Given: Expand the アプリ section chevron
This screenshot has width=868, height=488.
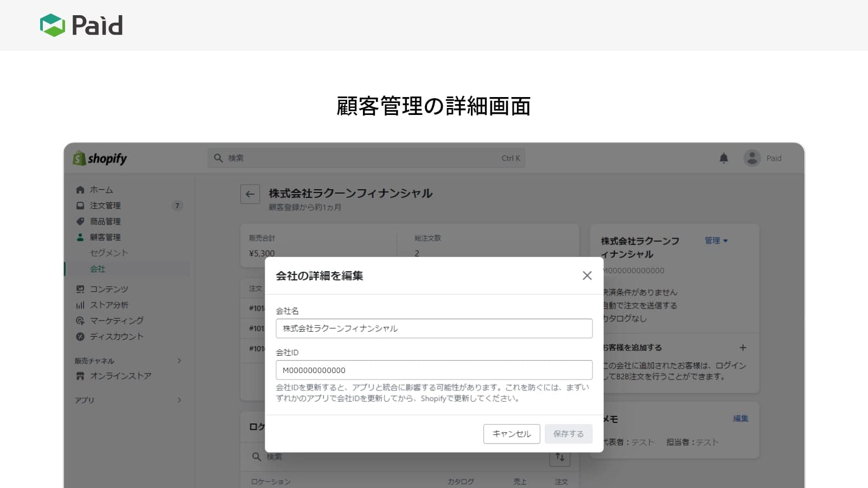Looking at the screenshot, I should [x=179, y=400].
